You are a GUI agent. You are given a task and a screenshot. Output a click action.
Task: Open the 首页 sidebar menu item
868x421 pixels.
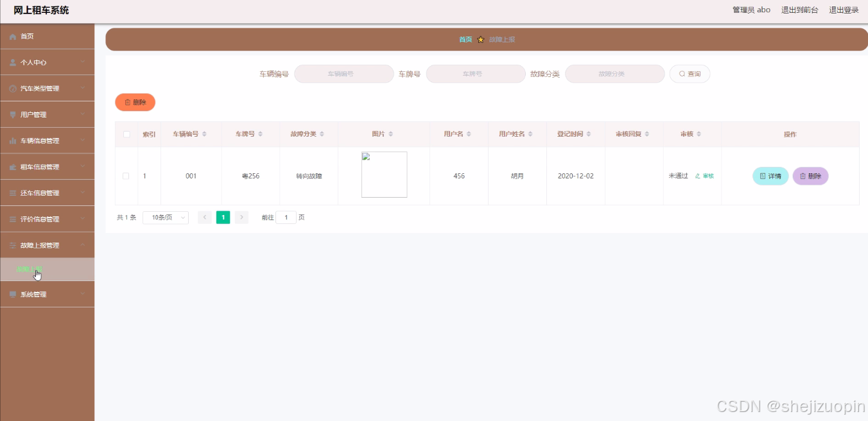pyautogui.click(x=48, y=37)
